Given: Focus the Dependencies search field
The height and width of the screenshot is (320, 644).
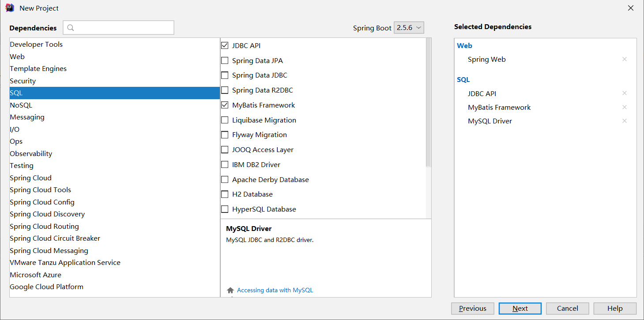Looking at the screenshot, I should click(118, 27).
